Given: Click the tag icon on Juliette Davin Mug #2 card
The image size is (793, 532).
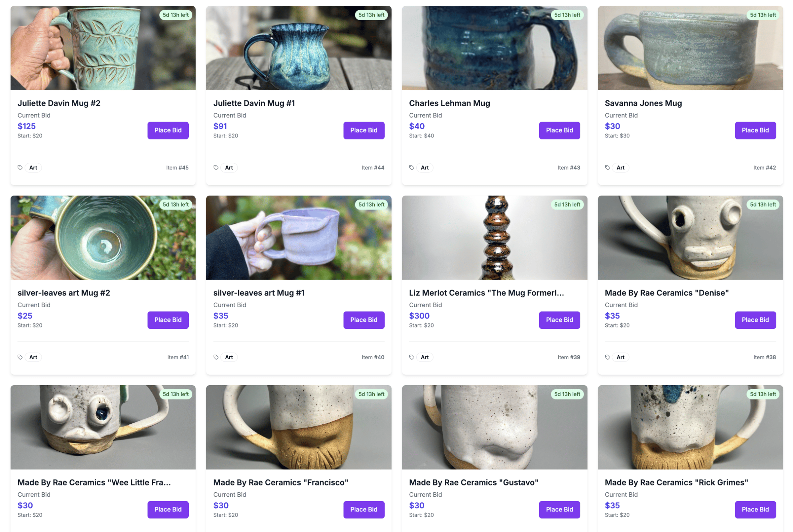Looking at the screenshot, I should tap(20, 167).
